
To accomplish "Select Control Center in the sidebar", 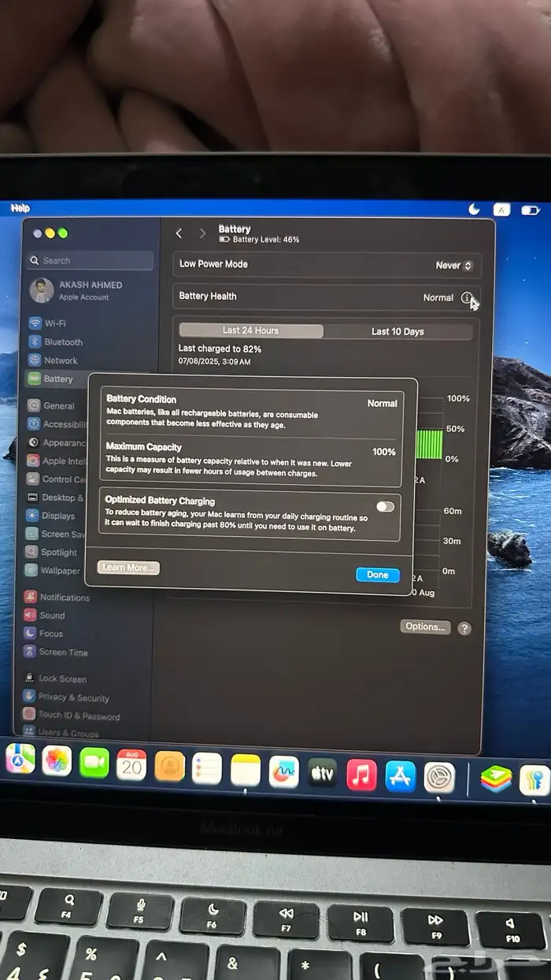I will pyautogui.click(x=57, y=479).
